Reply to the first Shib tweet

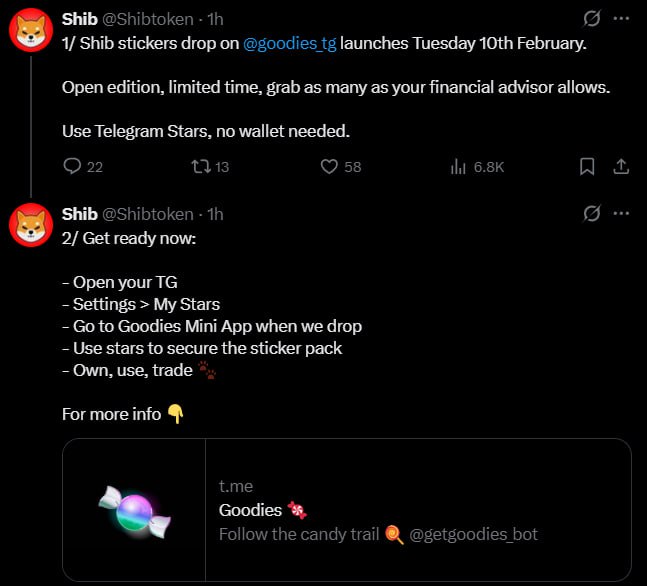pyautogui.click(x=72, y=167)
